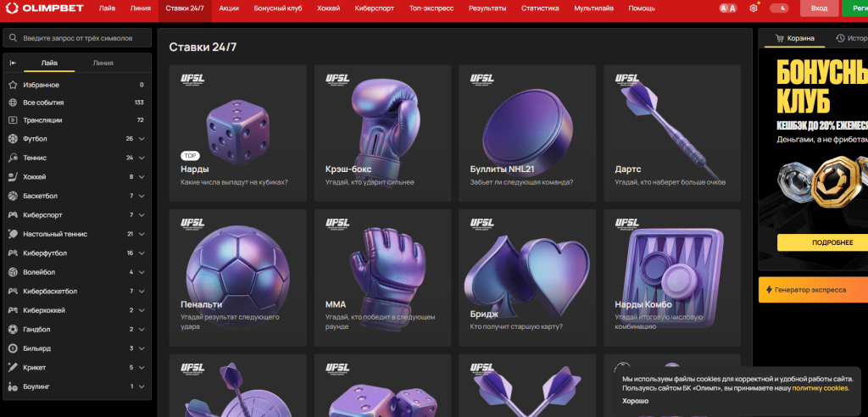The image size is (868, 417).
Task: Click the Избранное star icon
Action: (x=14, y=85)
